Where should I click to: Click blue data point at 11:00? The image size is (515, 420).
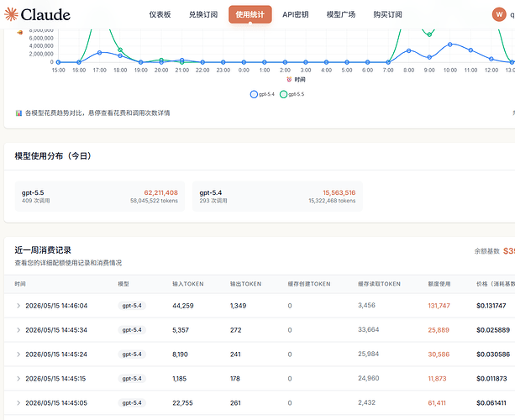[470, 50]
